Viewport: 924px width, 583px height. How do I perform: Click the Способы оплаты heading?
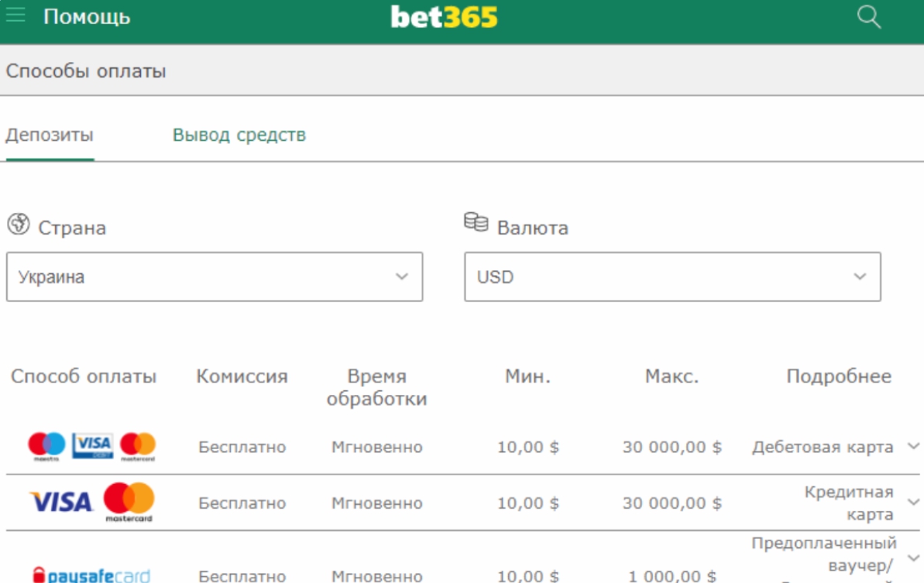pyautogui.click(x=86, y=72)
